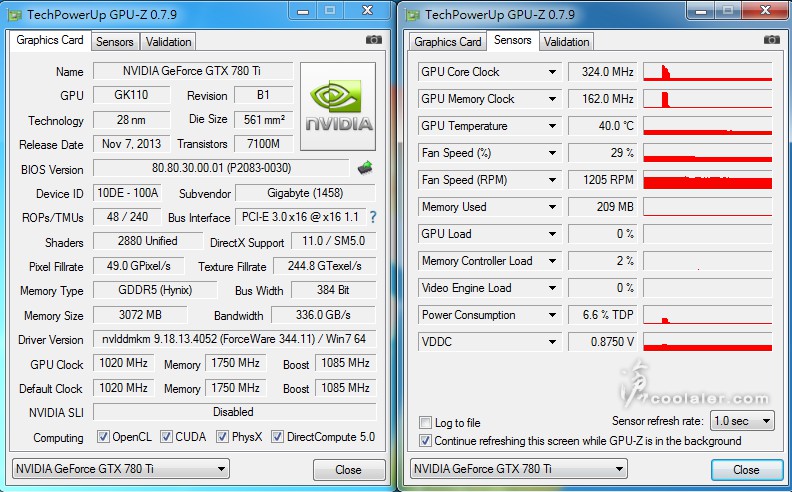Switch to Validation tab in left window
This screenshot has height=492, width=792.
pos(168,42)
